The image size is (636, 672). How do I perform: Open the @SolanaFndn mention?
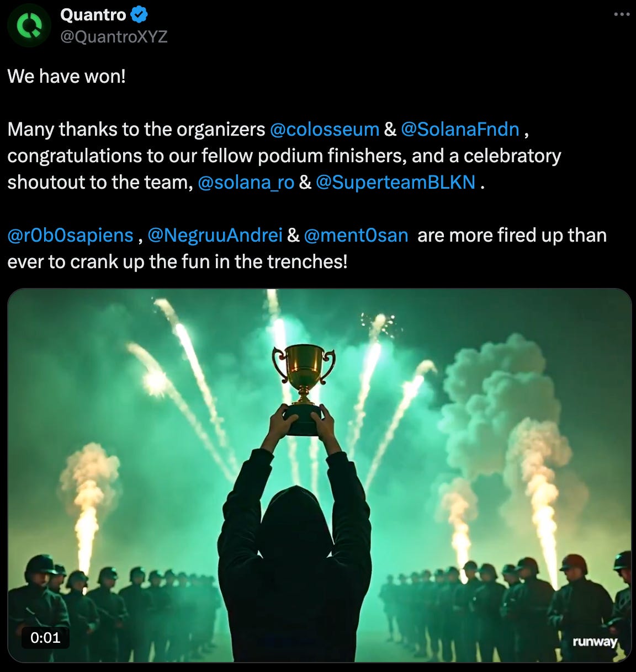coord(460,129)
